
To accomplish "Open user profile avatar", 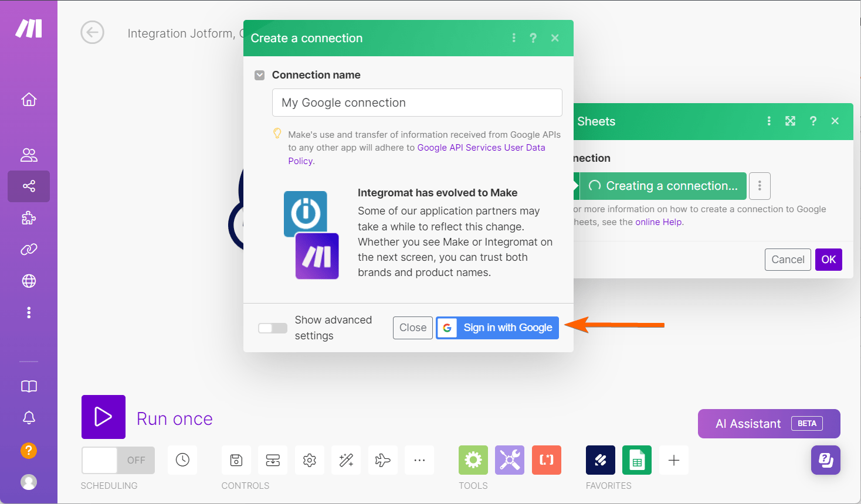I will pyautogui.click(x=29, y=482).
